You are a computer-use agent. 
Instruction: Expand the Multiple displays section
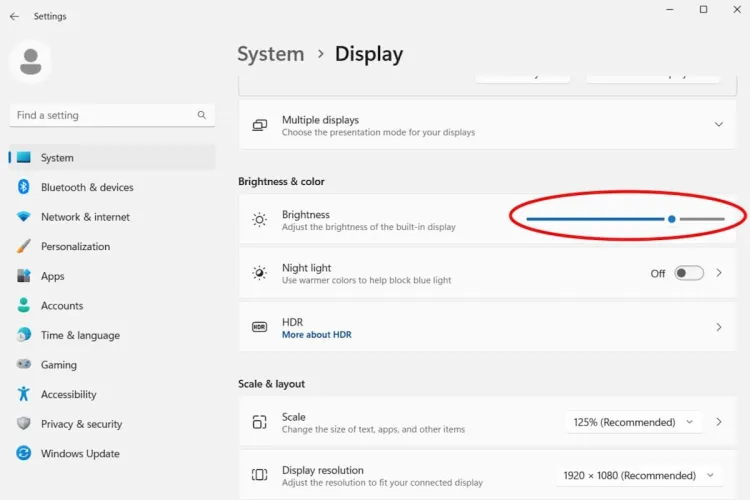718,124
